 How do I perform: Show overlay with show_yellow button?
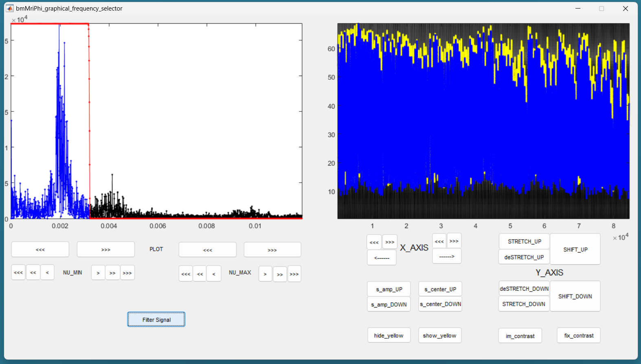(x=440, y=336)
